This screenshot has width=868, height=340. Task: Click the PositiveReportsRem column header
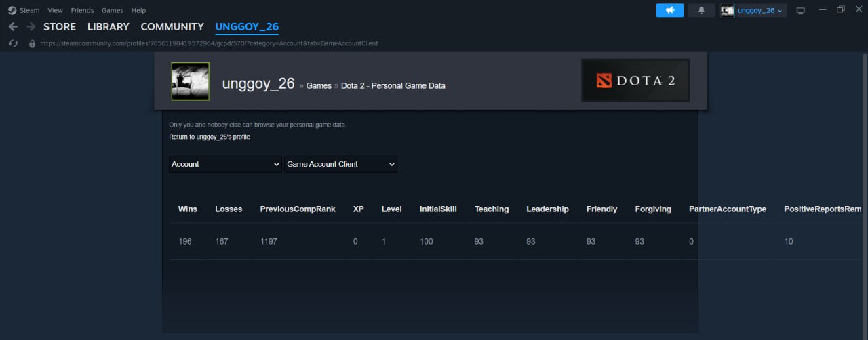[x=823, y=209]
